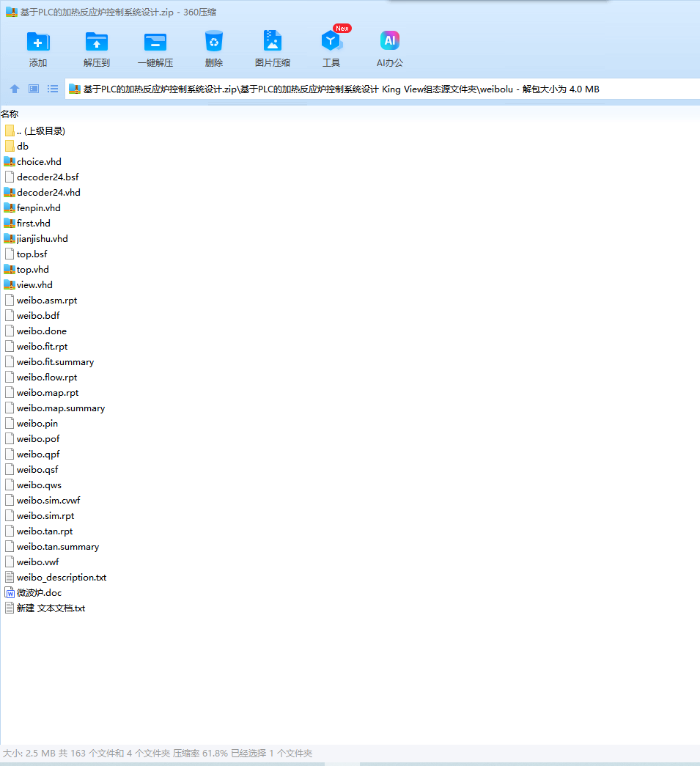Click the 添加 (Add) toolbar icon
Viewport: 700px width, 766px height.
[x=37, y=42]
